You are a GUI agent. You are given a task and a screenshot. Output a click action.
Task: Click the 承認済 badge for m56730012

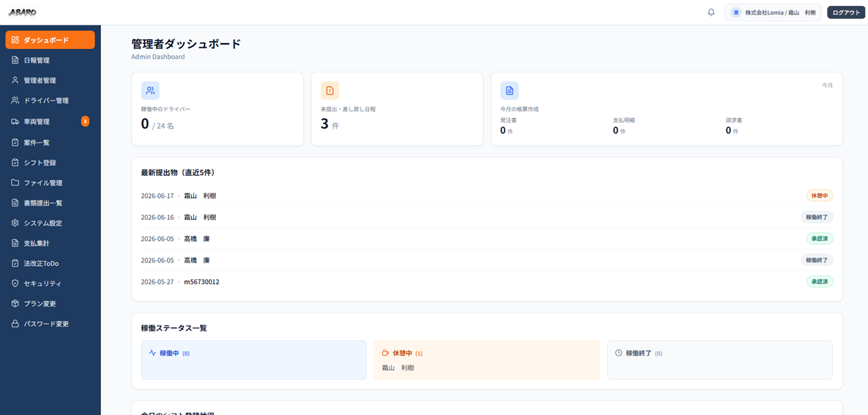[x=820, y=282]
